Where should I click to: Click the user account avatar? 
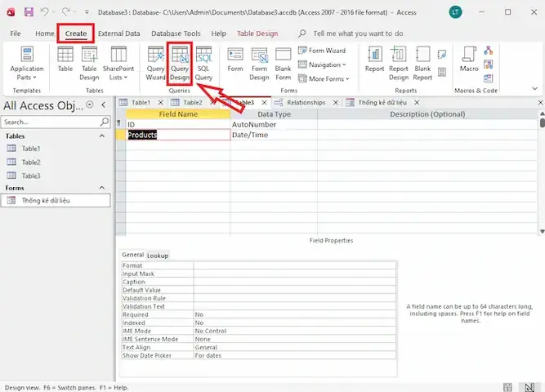point(455,12)
